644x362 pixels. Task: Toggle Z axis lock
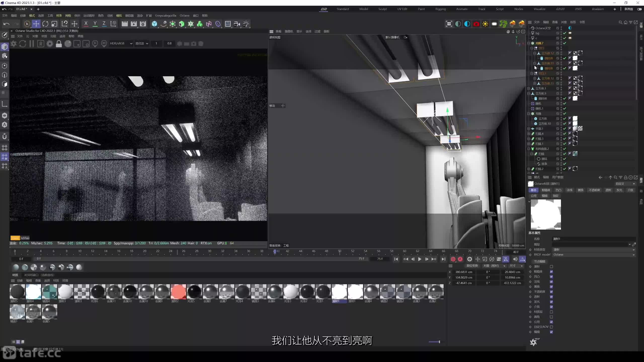[x=104, y=24]
